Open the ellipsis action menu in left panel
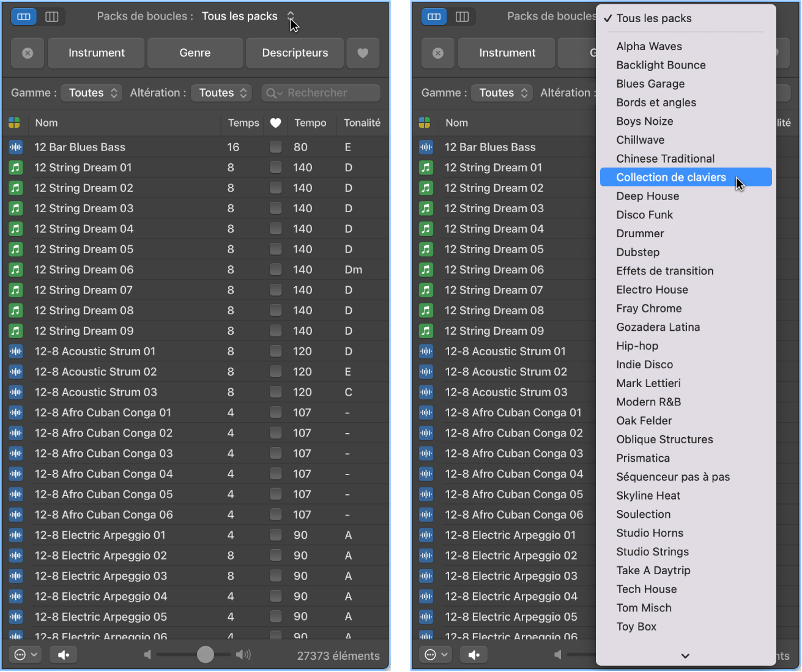 click(26, 655)
